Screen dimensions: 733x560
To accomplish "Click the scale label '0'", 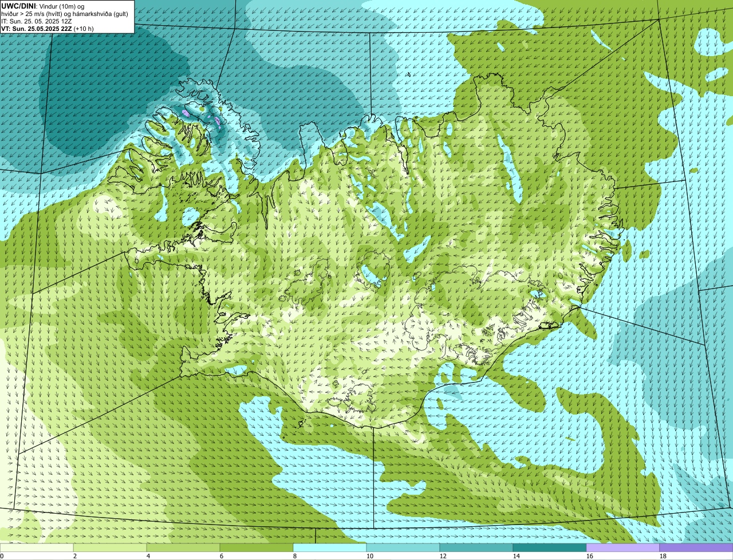I will (2, 556).
